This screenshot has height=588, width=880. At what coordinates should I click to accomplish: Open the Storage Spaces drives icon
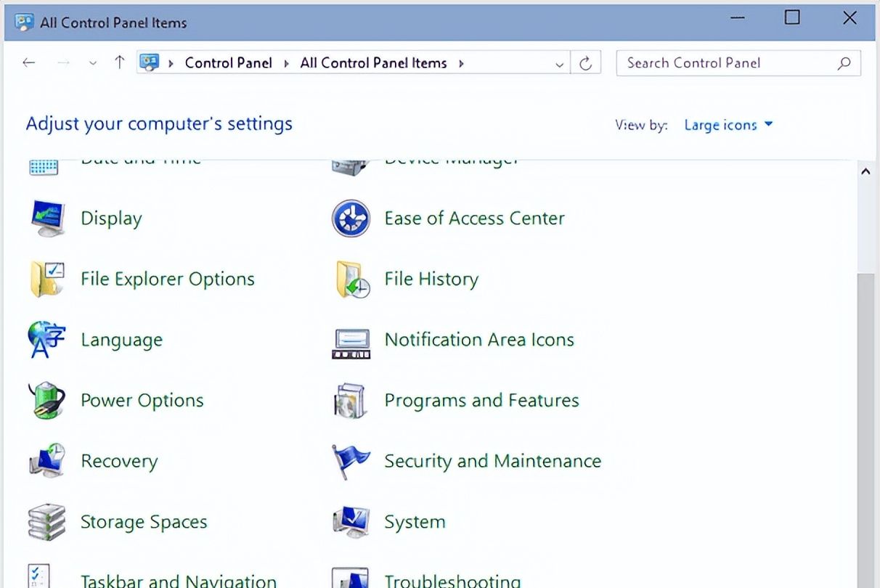tap(46, 522)
